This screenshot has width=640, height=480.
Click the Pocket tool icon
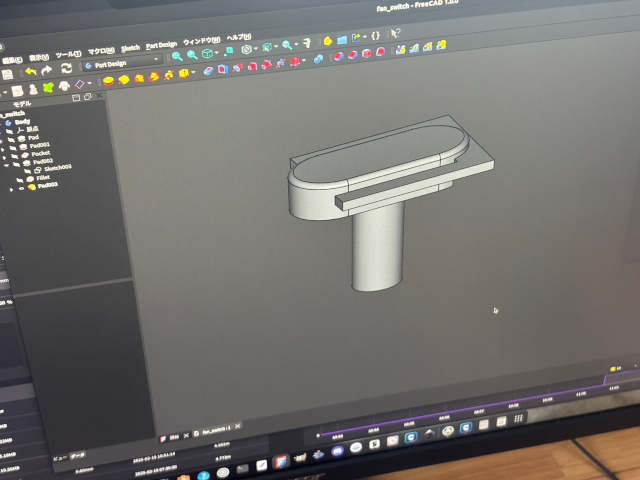[x=208, y=71]
